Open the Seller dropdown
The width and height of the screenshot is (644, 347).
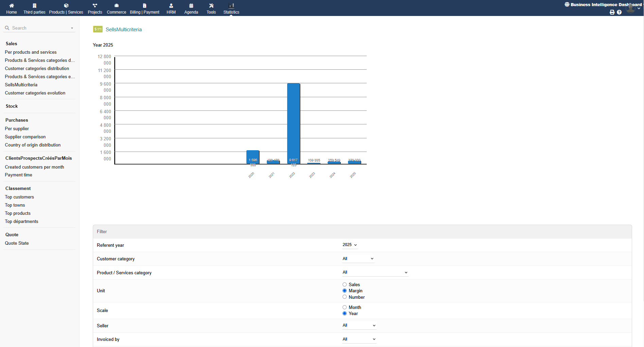pyautogui.click(x=359, y=326)
